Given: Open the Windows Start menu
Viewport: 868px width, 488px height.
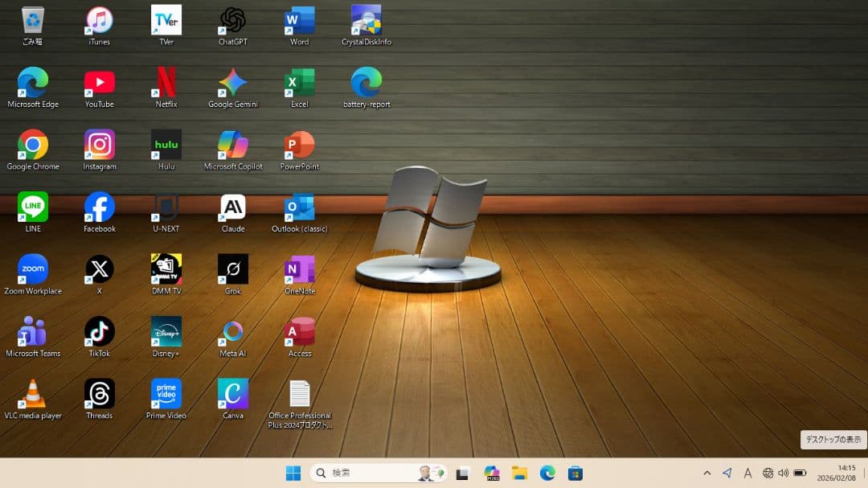Looking at the screenshot, I should [293, 474].
